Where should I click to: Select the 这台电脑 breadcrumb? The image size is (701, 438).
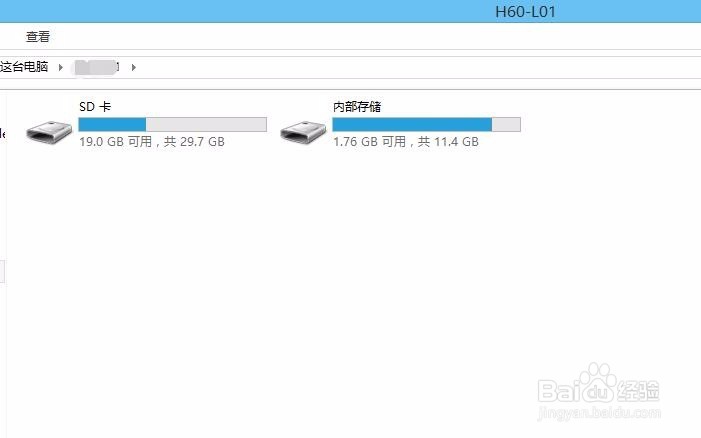pyautogui.click(x=24, y=67)
